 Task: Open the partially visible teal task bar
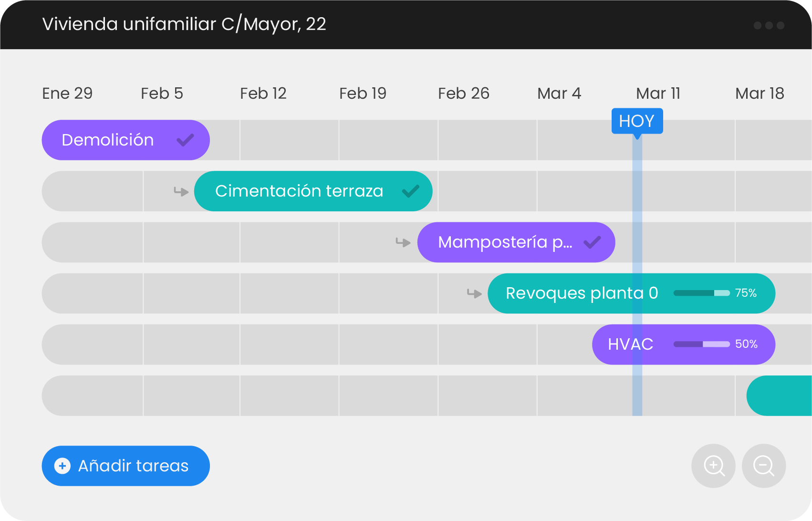point(779,396)
